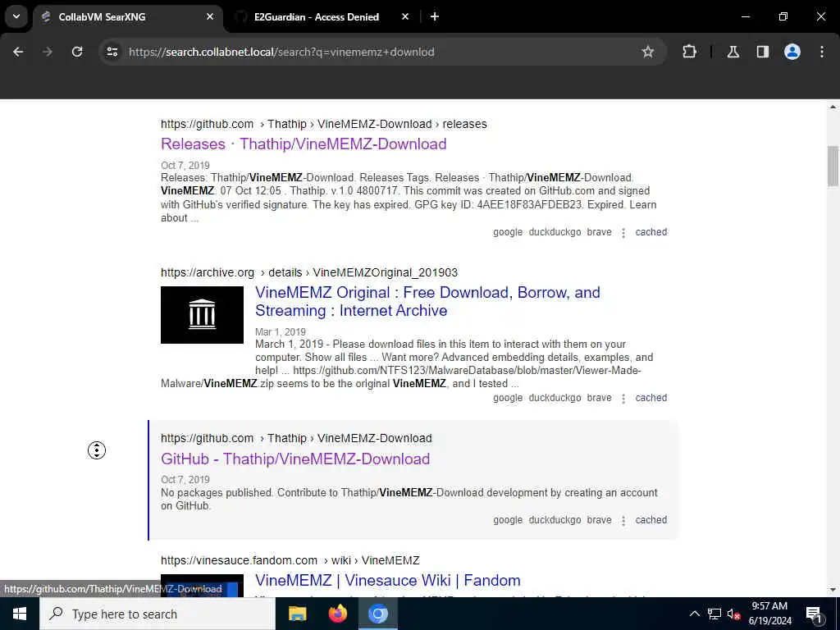Close the CollabVM SearXNG tab

[x=210, y=16]
